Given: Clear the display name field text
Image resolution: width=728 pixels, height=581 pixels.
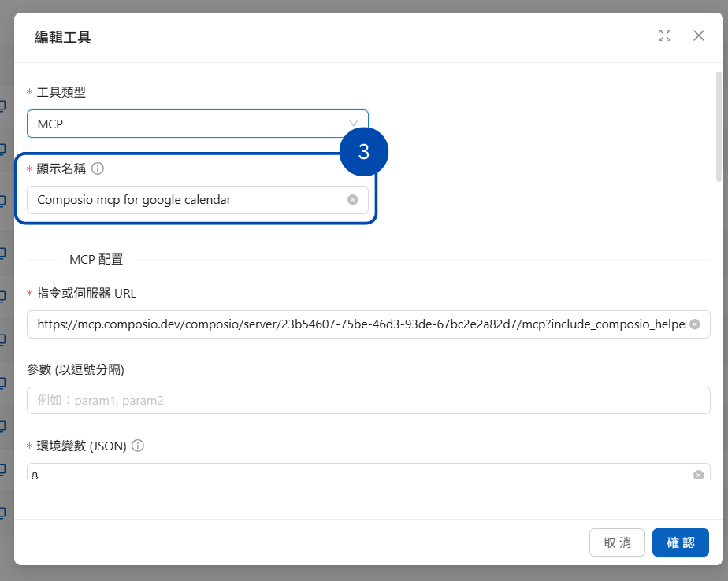Looking at the screenshot, I should (353, 200).
